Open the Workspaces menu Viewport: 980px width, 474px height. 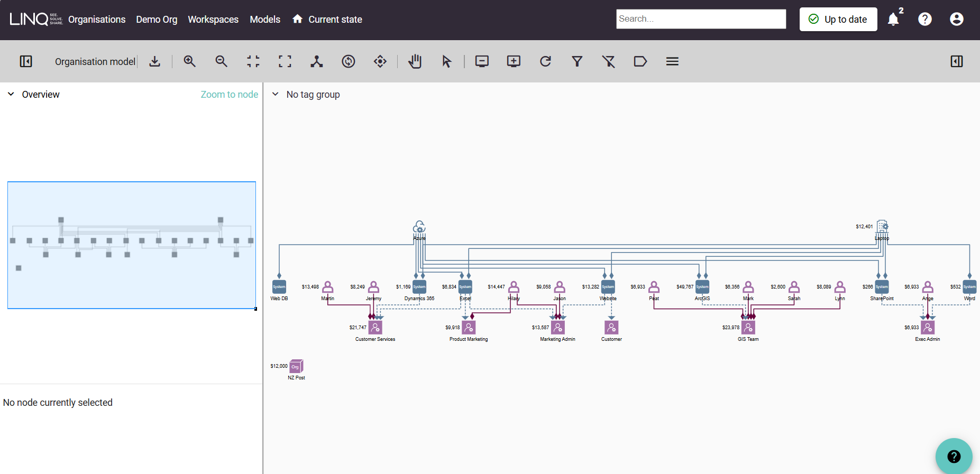pos(213,20)
